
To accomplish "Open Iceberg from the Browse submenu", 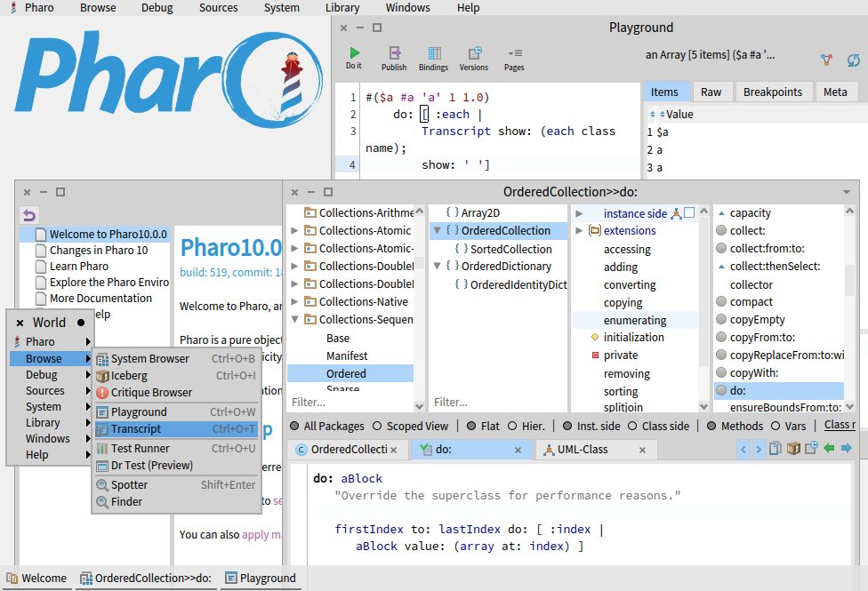I will click(x=176, y=376).
